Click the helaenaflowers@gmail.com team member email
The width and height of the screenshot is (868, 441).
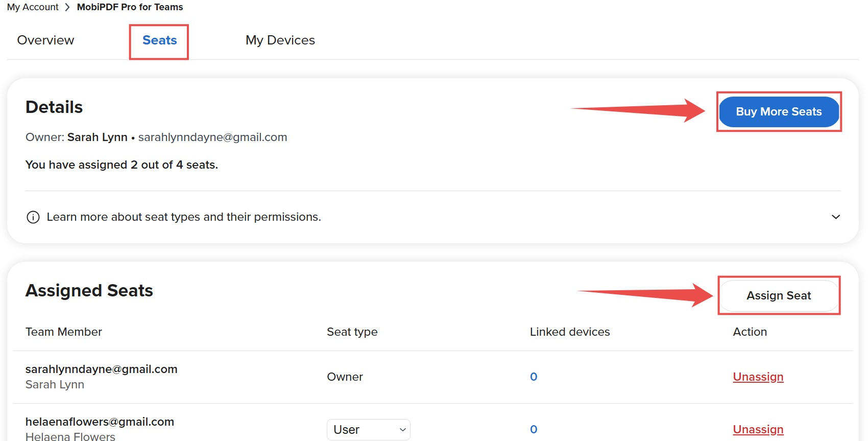[100, 422]
